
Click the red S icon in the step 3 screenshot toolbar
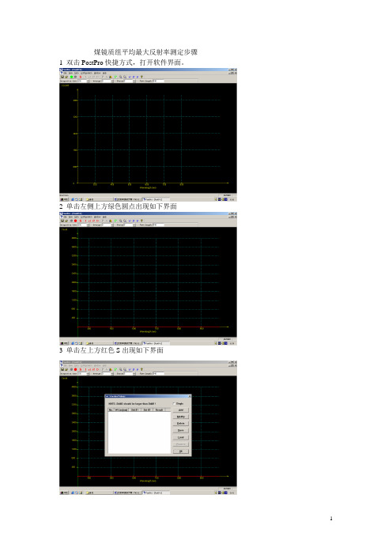[x=81, y=369]
